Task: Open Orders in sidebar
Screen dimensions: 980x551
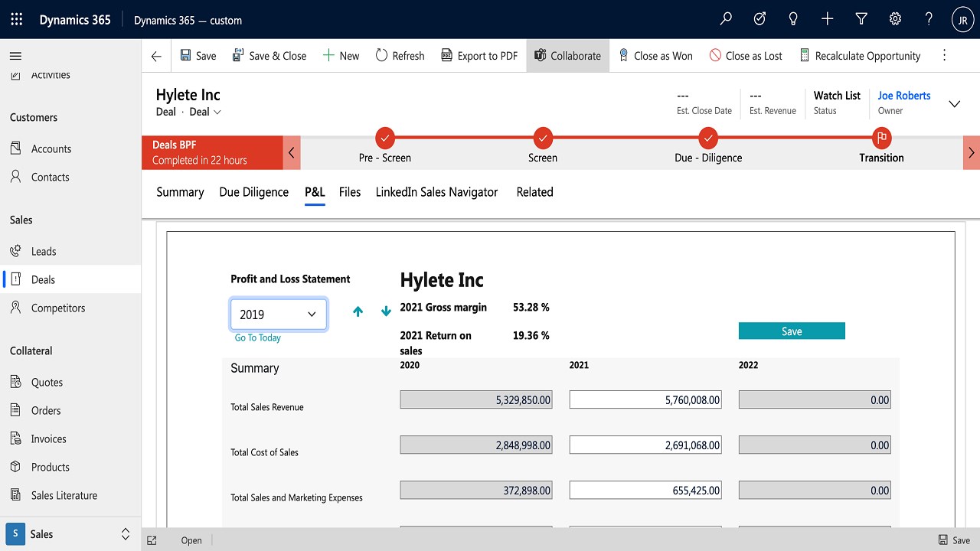Action: click(x=70, y=410)
